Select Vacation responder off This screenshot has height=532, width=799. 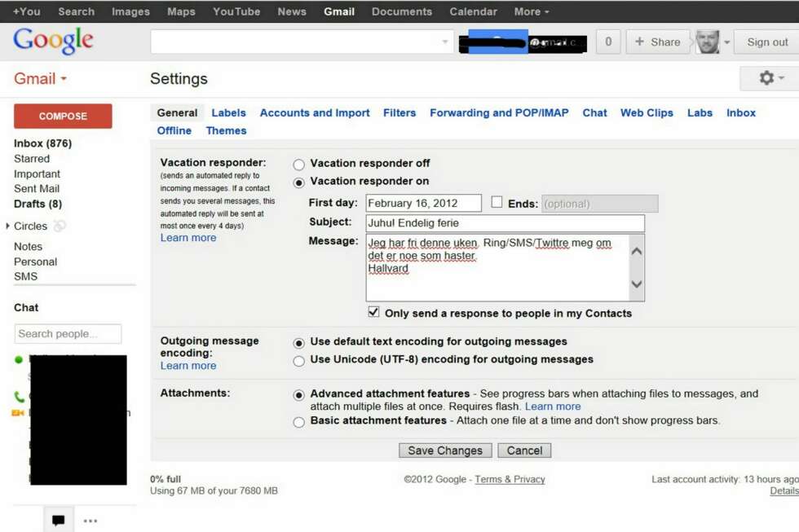[299, 165]
